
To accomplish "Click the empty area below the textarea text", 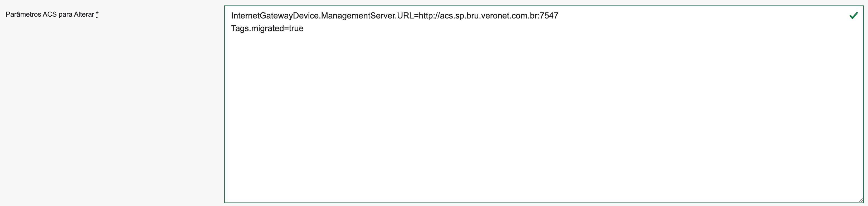I will coord(539,118).
